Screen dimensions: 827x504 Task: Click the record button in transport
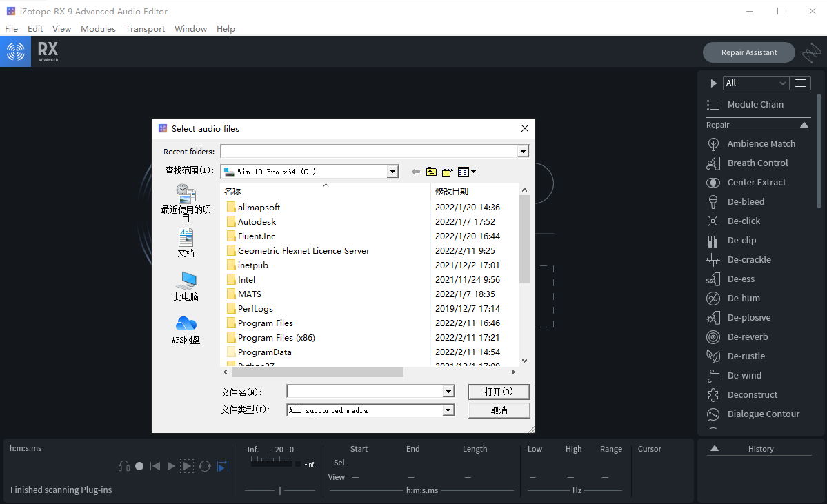point(139,466)
